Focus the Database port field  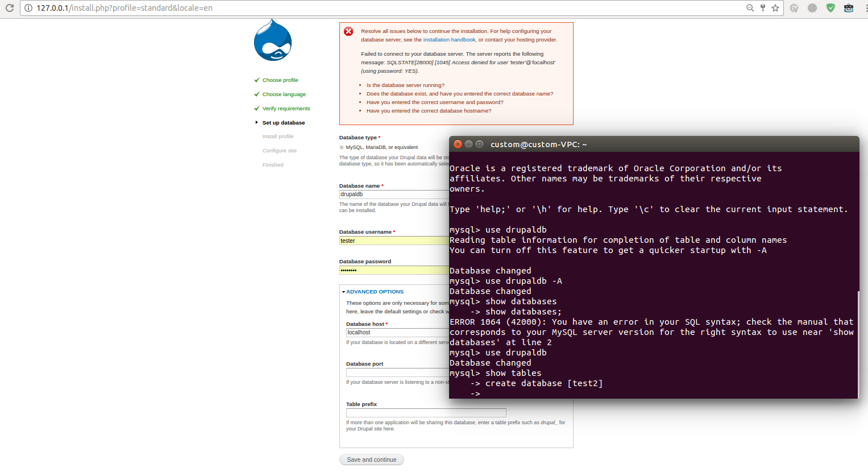(x=397, y=372)
